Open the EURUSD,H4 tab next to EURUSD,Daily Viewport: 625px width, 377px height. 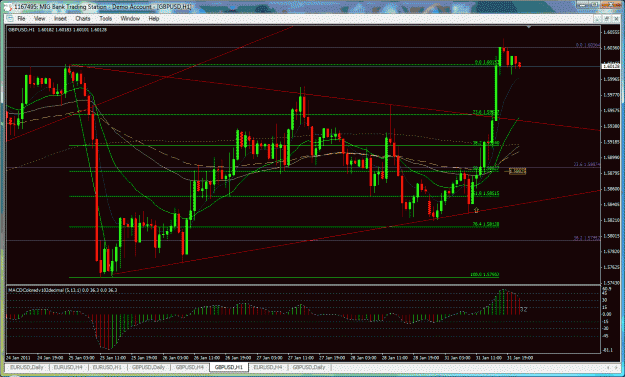(x=68, y=367)
